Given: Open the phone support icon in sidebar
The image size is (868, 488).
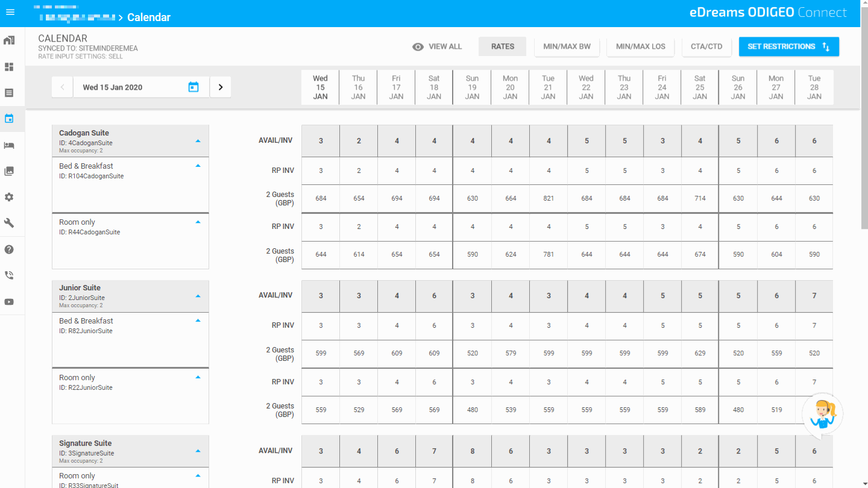Looking at the screenshot, I should click(9, 275).
